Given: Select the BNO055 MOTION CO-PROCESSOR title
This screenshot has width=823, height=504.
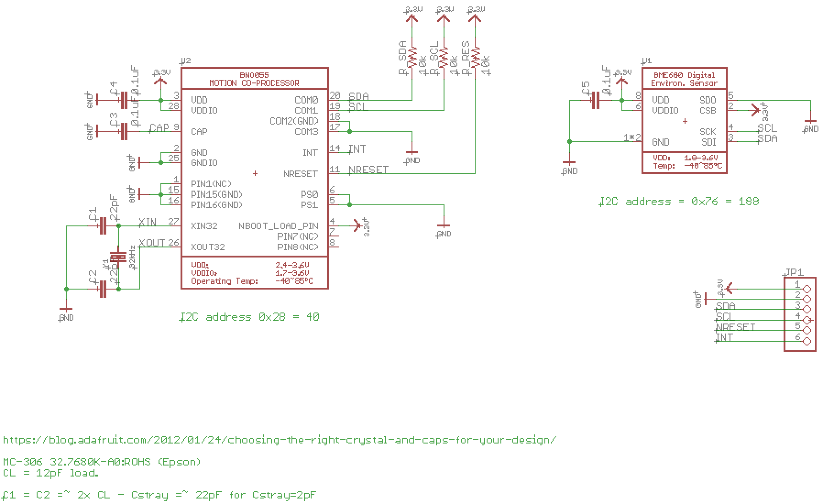Looking at the screenshot, I should 254,79.
